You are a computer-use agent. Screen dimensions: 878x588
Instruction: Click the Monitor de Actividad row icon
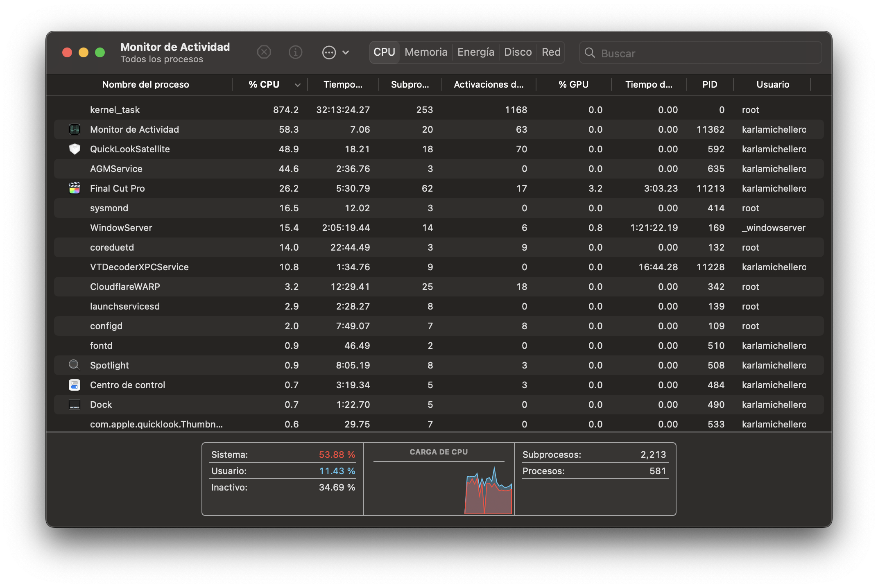click(x=75, y=129)
